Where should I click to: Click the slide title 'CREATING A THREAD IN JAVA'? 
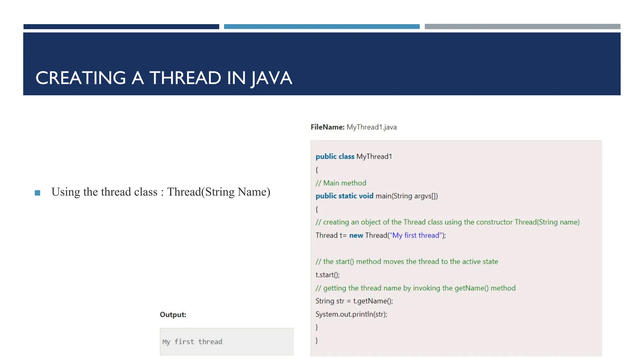click(164, 78)
